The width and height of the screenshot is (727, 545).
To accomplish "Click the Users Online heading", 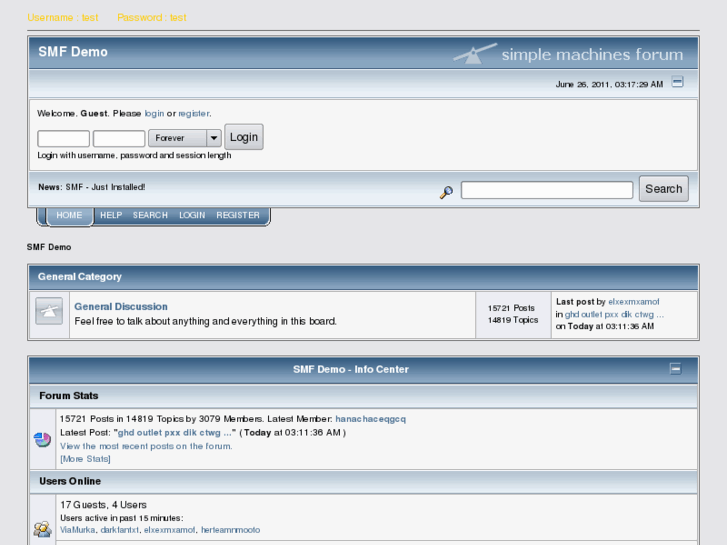I will point(70,481).
